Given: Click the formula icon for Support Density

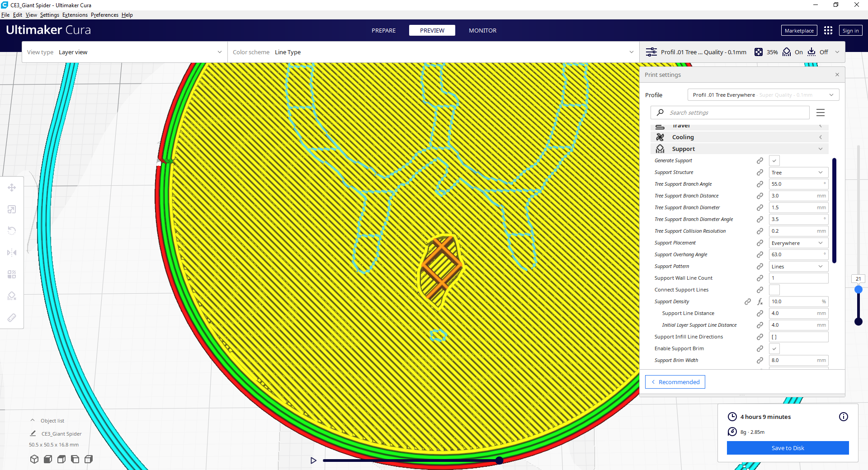Looking at the screenshot, I should click(760, 301).
